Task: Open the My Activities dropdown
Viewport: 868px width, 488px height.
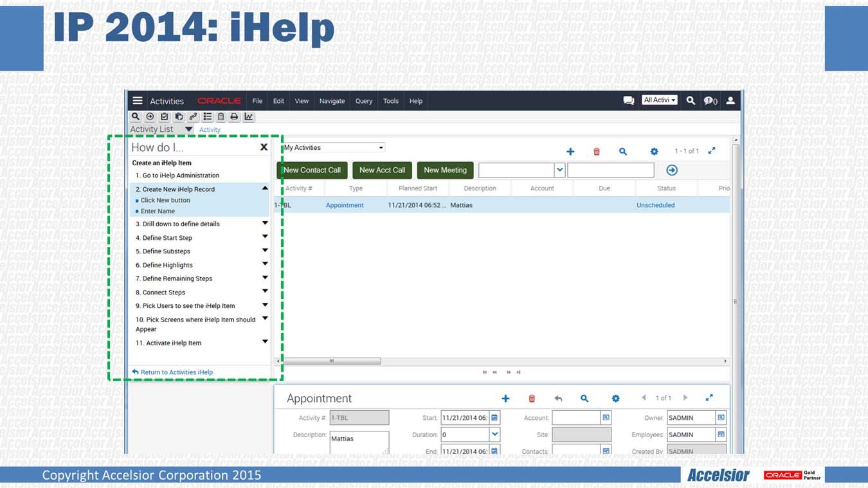Action: pos(334,148)
